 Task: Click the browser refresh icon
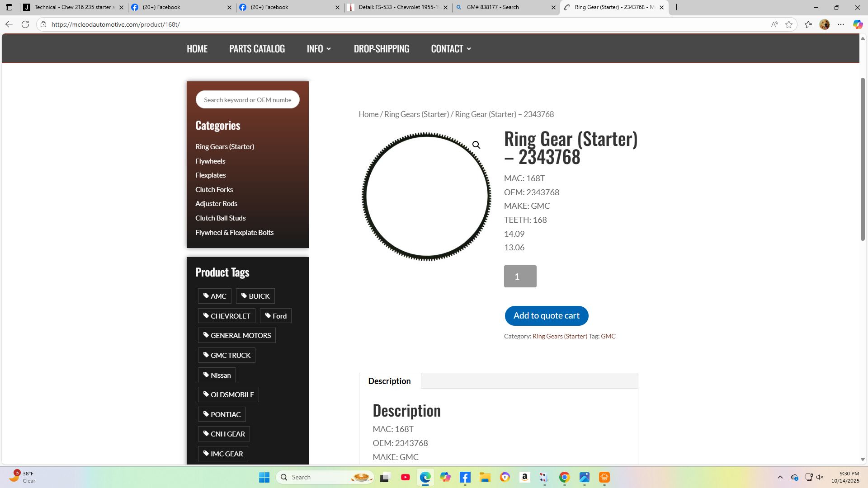(x=25, y=24)
